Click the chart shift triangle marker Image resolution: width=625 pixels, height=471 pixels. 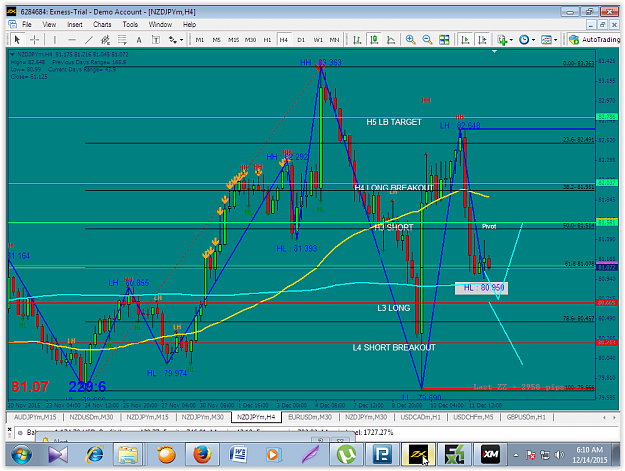click(x=494, y=51)
